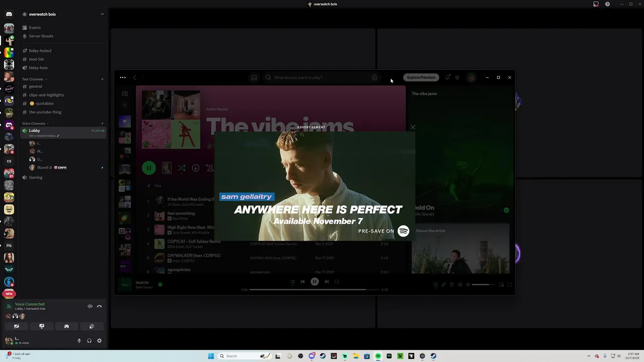644x362 pixels.
Task: Open Discord inbox icon in title bar
Action: tap(596, 4)
